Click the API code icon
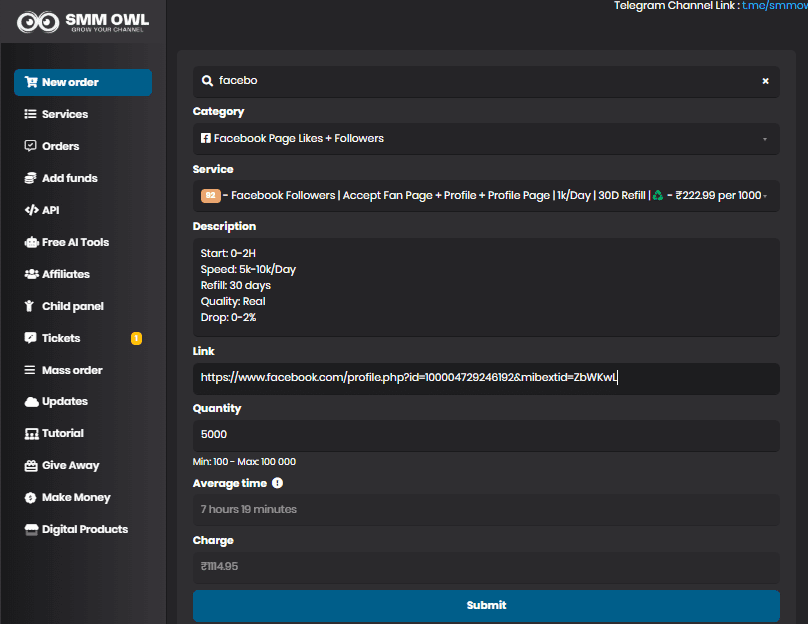Viewport: 808px width, 624px height. click(x=31, y=210)
